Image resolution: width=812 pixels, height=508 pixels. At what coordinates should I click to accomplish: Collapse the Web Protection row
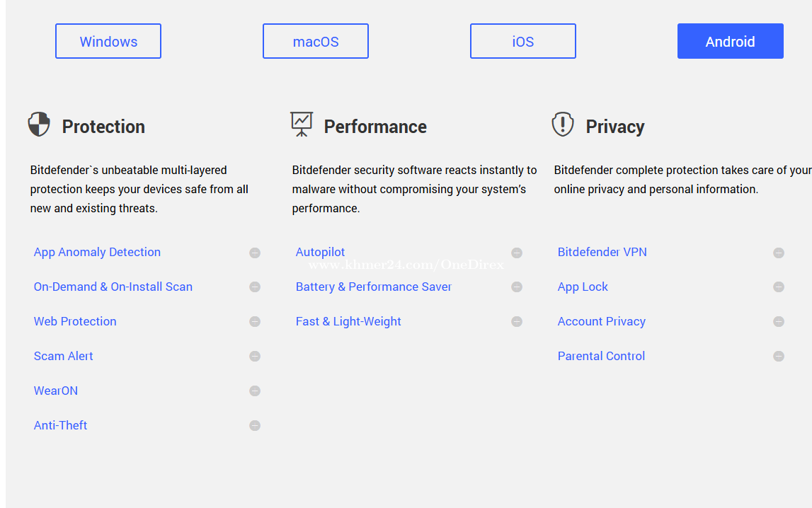[x=255, y=322]
